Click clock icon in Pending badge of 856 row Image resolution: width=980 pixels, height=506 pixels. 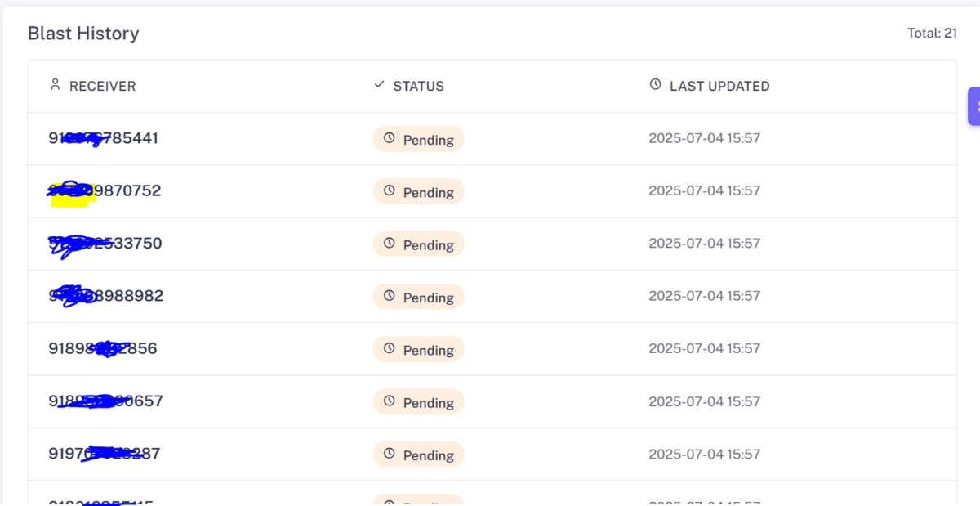tap(390, 348)
